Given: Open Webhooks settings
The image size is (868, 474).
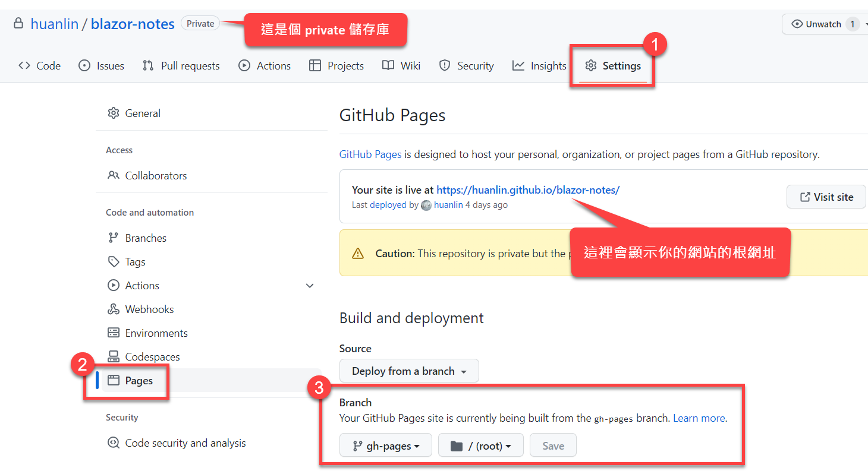Looking at the screenshot, I should [149, 309].
